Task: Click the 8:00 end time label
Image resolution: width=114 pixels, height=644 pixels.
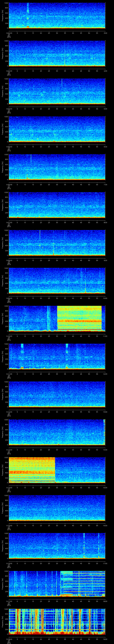Action: pos(105,223)
